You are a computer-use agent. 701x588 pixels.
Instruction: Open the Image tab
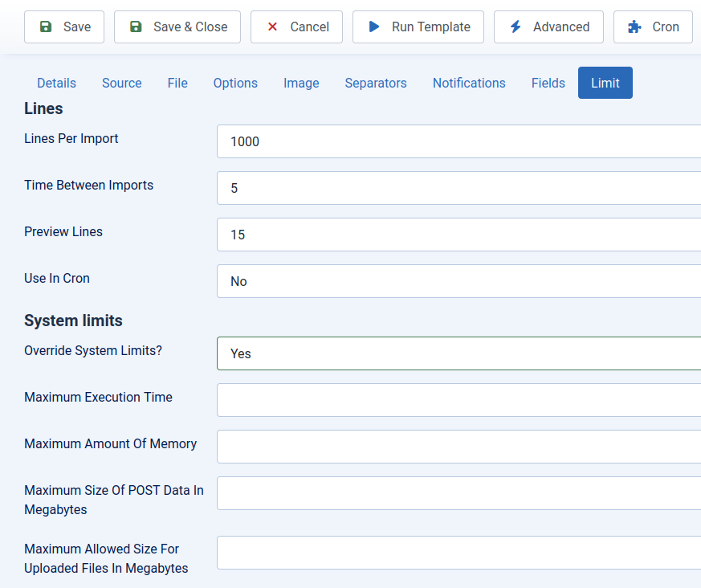point(301,83)
